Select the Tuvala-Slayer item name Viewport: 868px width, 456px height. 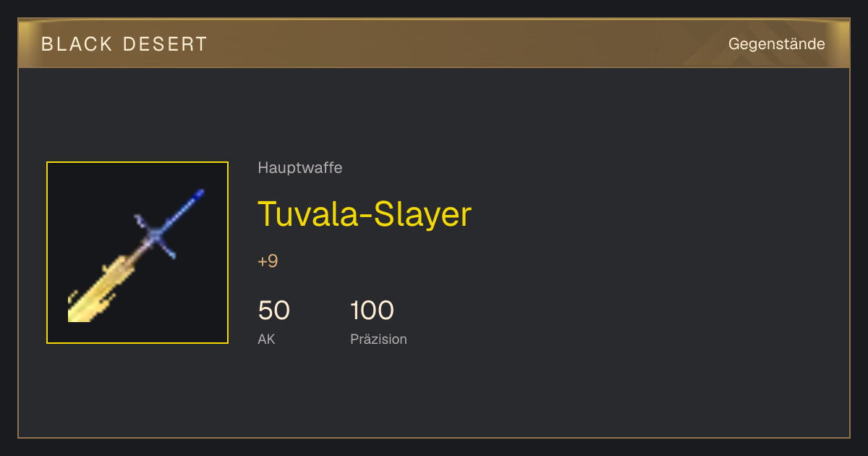pyautogui.click(x=365, y=214)
